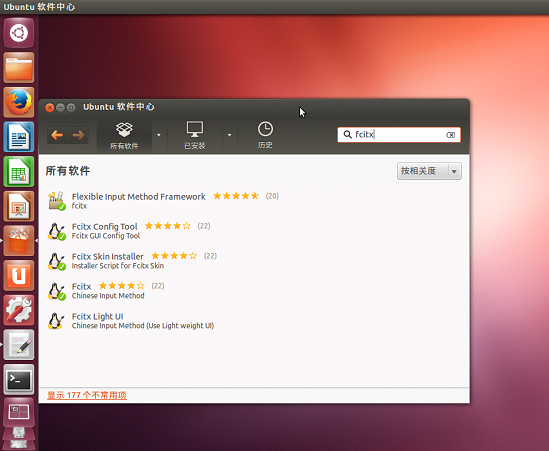This screenshot has height=451, width=549.
Task: Go forward with the right arrow button
Action: click(78, 135)
